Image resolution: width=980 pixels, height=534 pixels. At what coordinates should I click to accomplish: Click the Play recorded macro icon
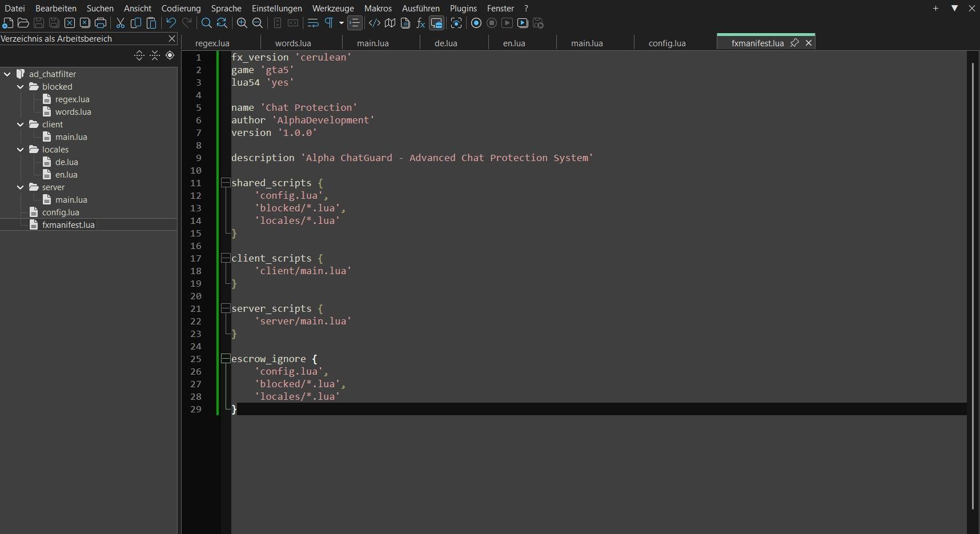click(x=507, y=23)
